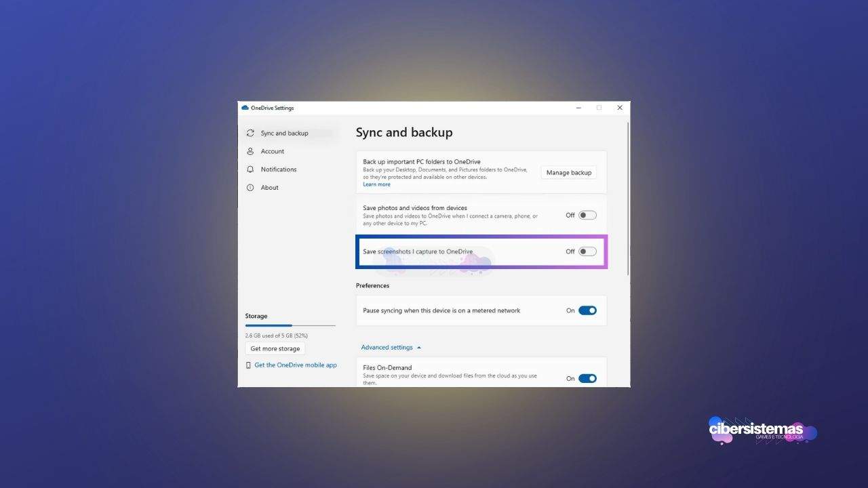868x488 pixels.
Task: Open the About section
Action: [269, 188]
